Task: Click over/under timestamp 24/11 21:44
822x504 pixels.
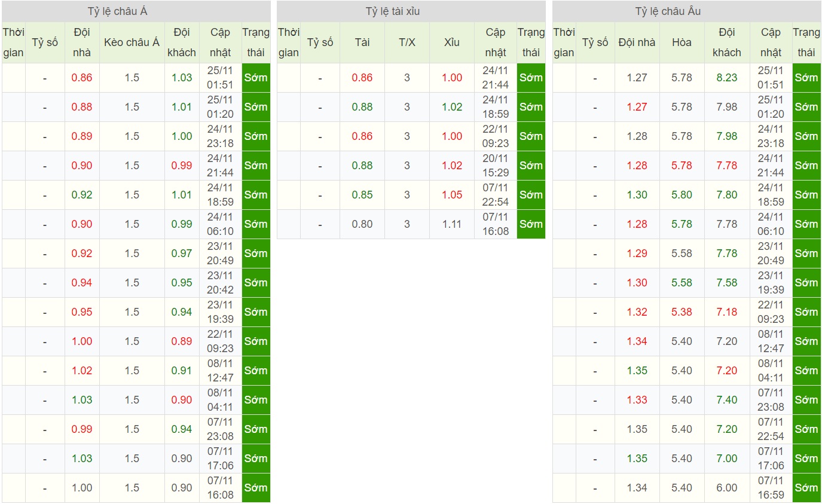Action: tap(496, 78)
